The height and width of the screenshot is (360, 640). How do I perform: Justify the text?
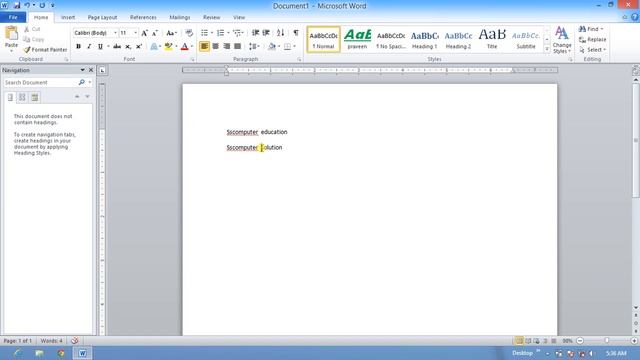click(238, 47)
